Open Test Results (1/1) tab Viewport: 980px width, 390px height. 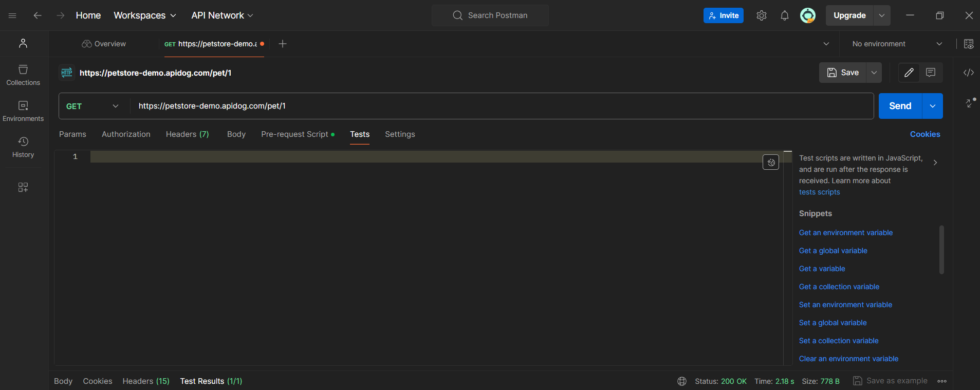tap(211, 381)
